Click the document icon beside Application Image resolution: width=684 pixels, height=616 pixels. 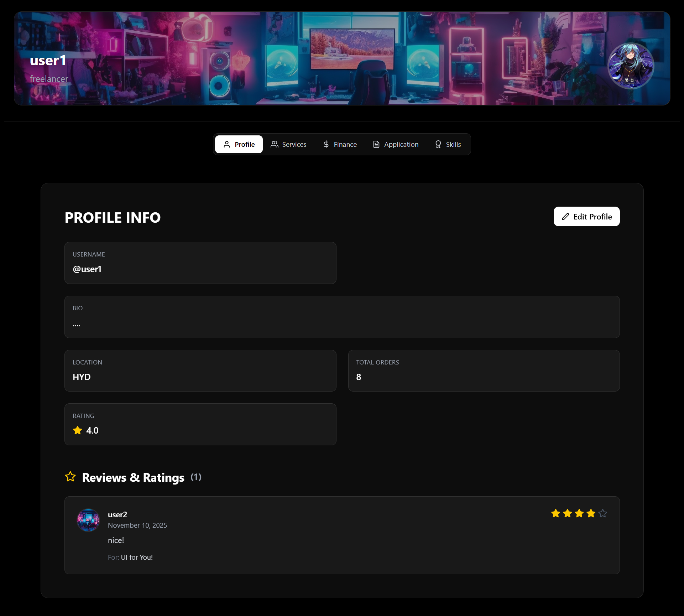coord(376,144)
